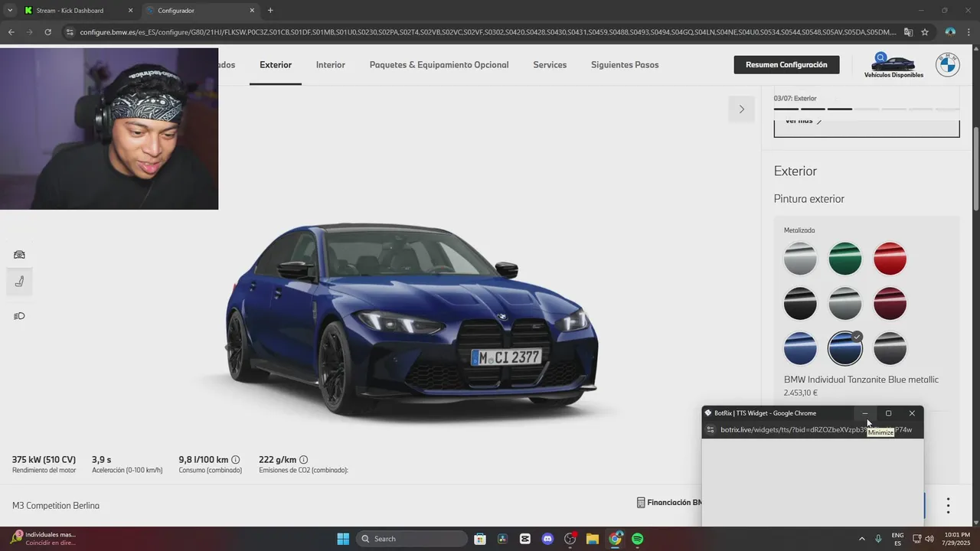Go to the Services tab
This screenshot has width=980, height=551.
tap(550, 65)
